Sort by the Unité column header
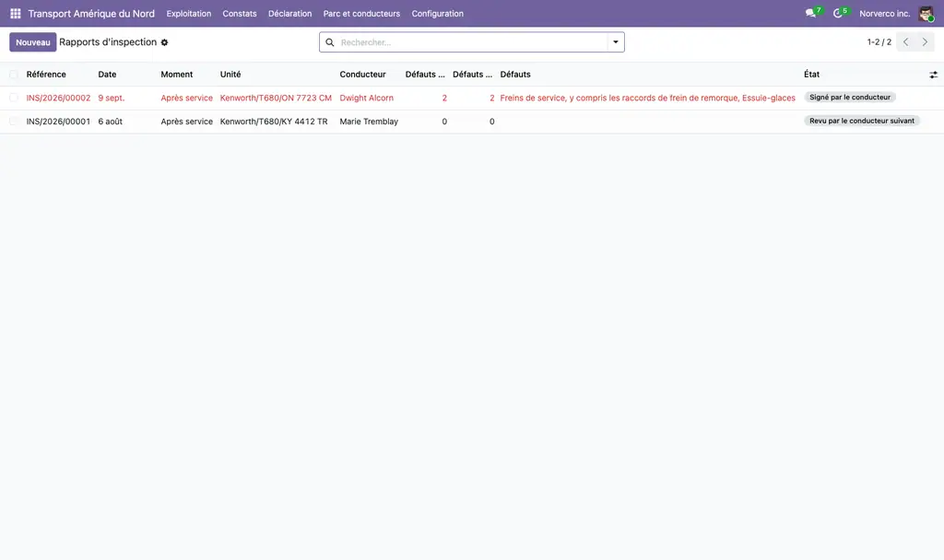 (x=230, y=75)
